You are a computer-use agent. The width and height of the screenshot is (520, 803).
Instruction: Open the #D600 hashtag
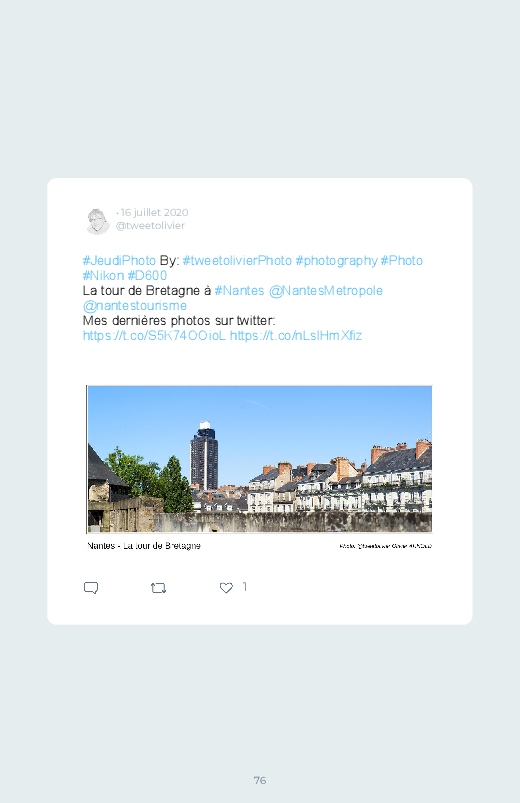pos(147,276)
